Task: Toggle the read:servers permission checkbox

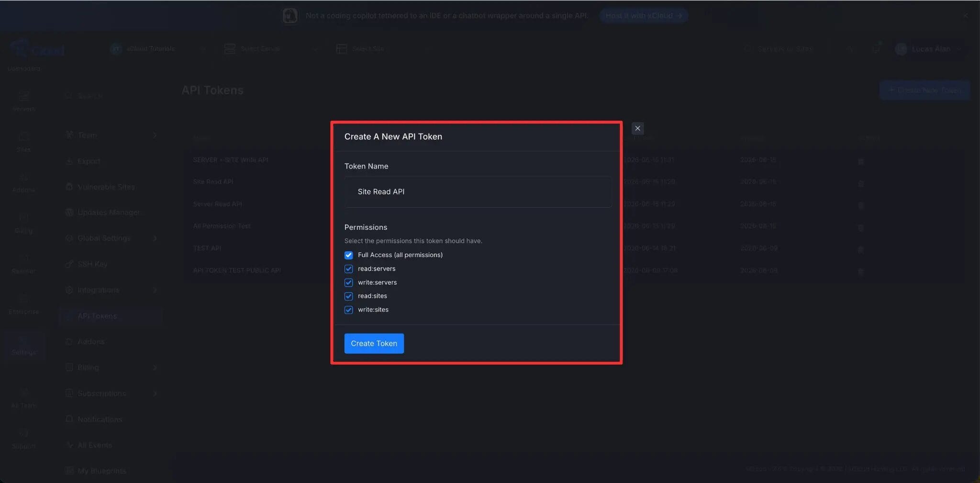Action: (348, 269)
